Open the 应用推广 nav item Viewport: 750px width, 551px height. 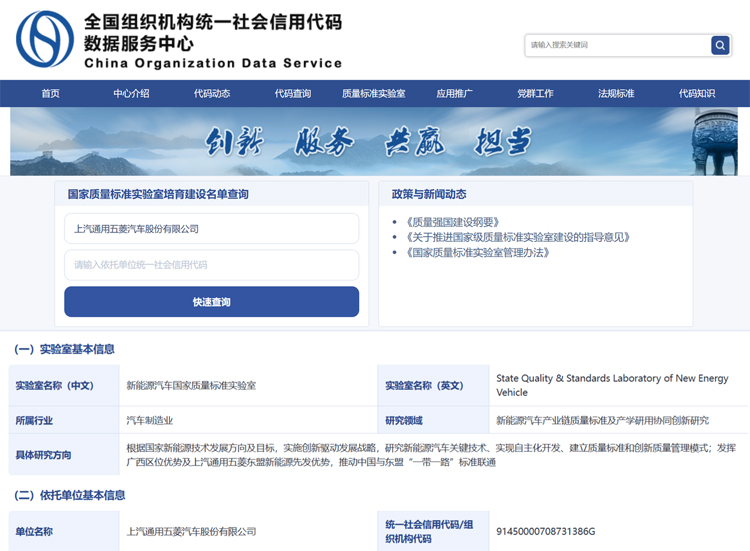pos(454,93)
